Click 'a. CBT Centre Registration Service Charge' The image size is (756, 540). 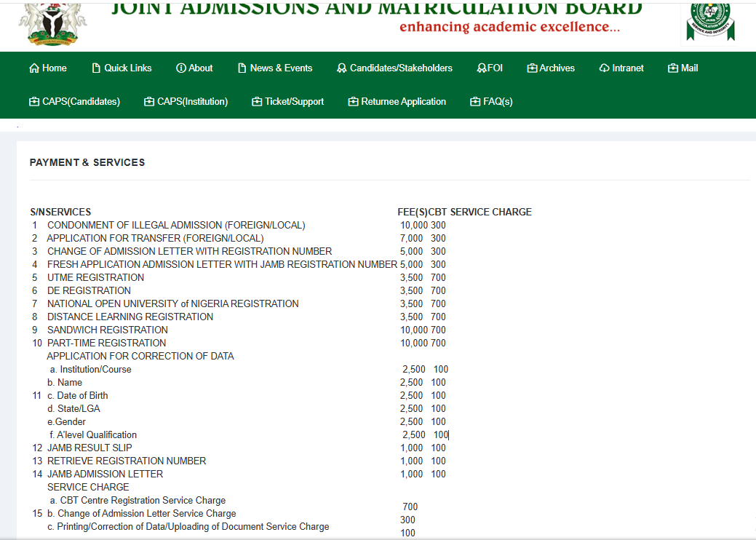pos(138,501)
